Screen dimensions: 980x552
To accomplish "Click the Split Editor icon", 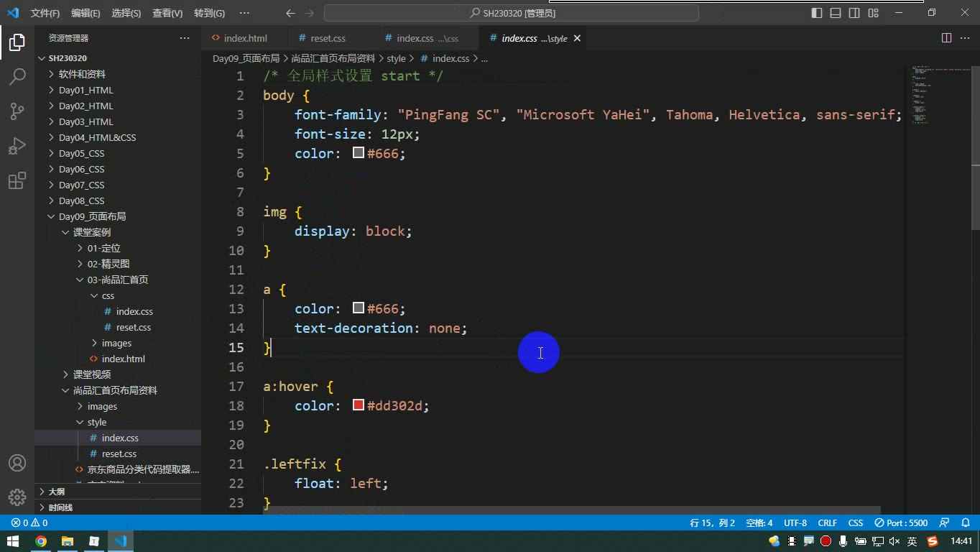I will point(946,38).
